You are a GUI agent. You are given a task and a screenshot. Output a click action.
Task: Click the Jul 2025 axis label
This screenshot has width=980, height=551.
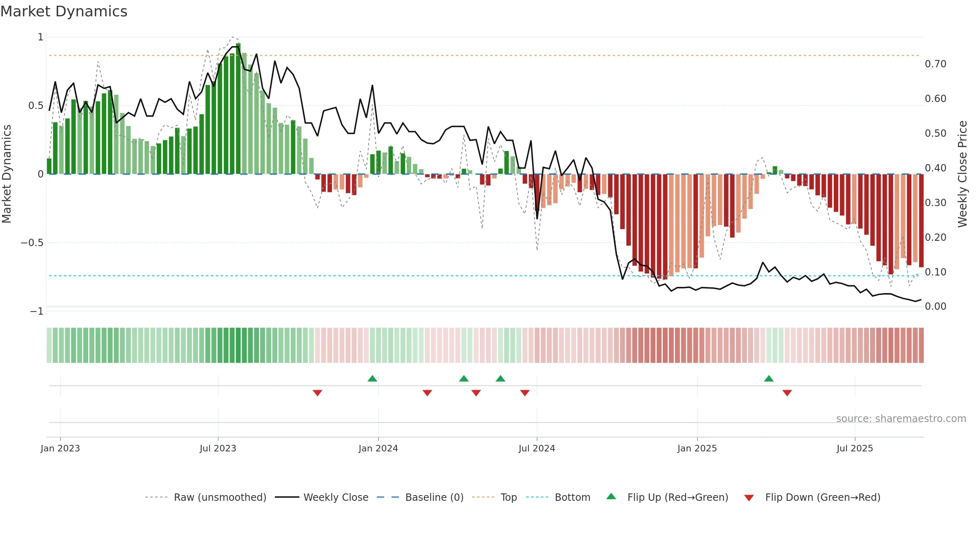point(855,448)
